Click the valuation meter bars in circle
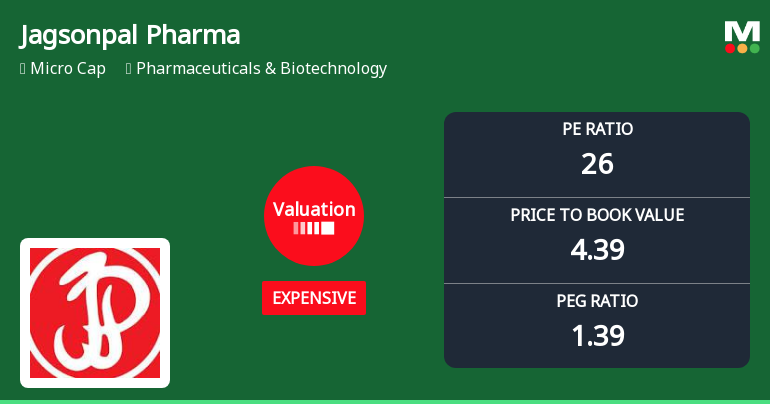The width and height of the screenshot is (770, 404). (314, 229)
